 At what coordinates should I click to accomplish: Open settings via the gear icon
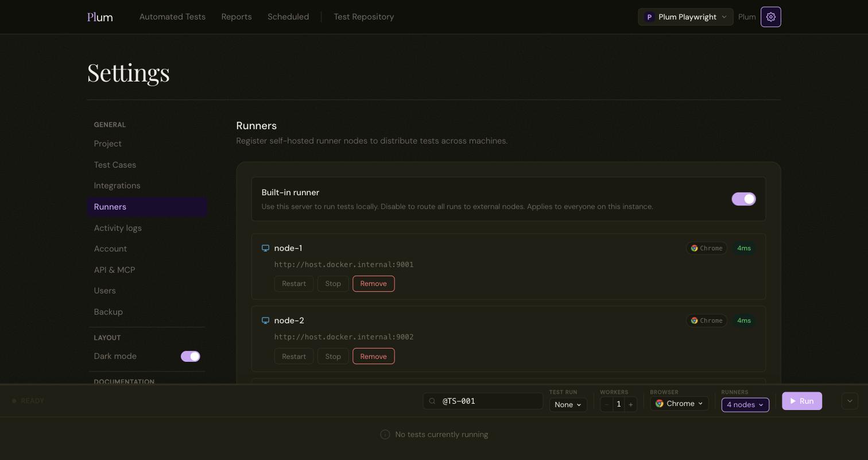[770, 17]
